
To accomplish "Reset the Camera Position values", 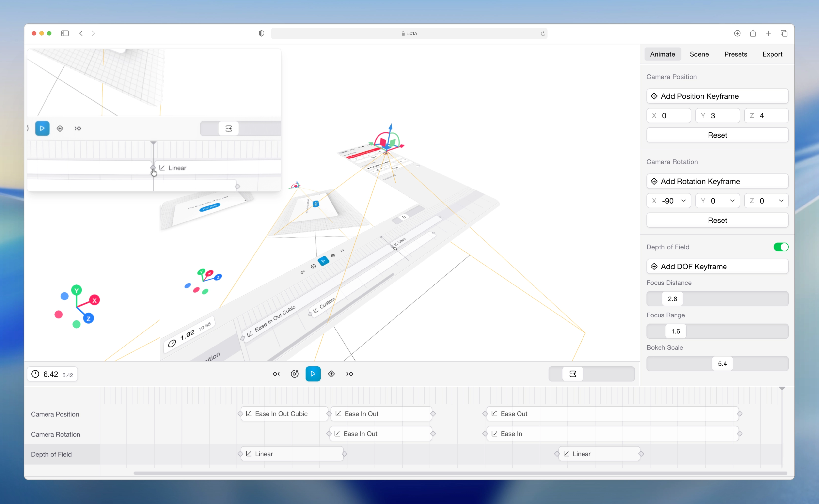I will click(717, 135).
